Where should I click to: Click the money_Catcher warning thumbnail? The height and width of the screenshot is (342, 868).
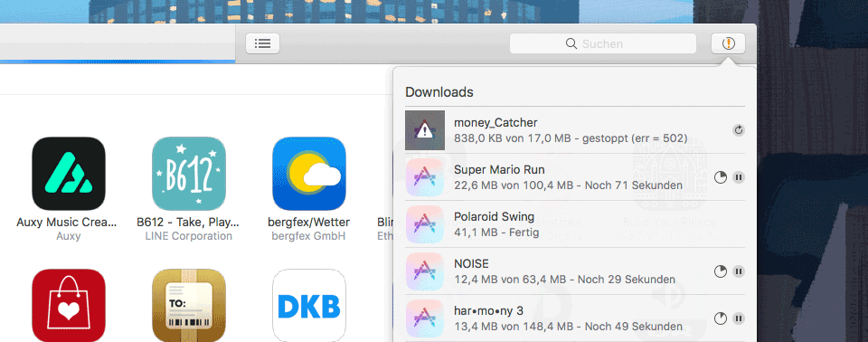tap(425, 130)
